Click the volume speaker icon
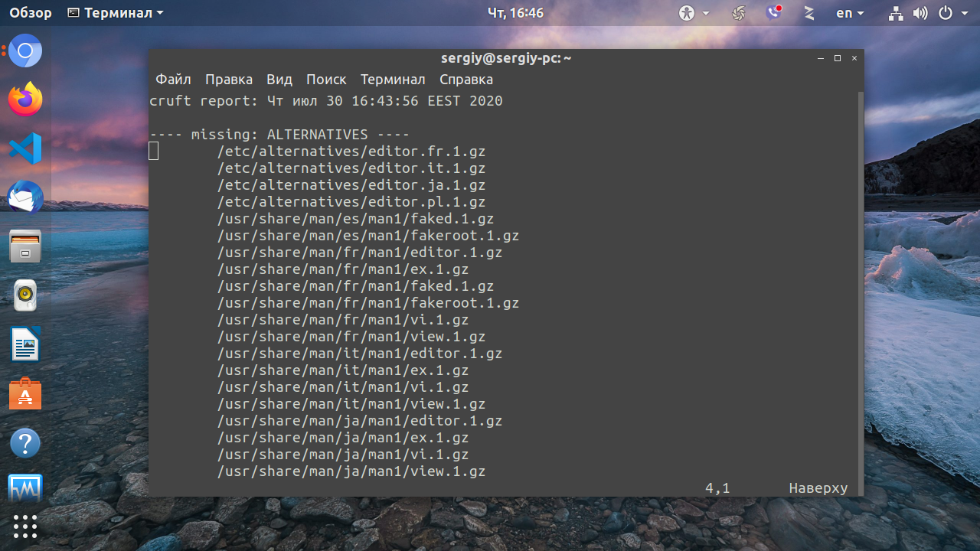 (920, 13)
